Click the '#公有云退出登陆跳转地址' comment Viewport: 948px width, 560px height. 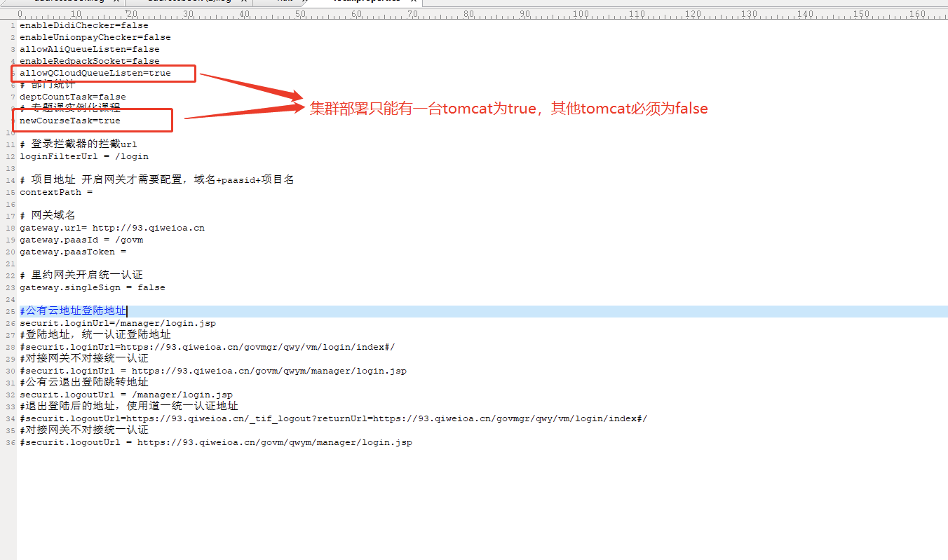pyautogui.click(x=84, y=383)
